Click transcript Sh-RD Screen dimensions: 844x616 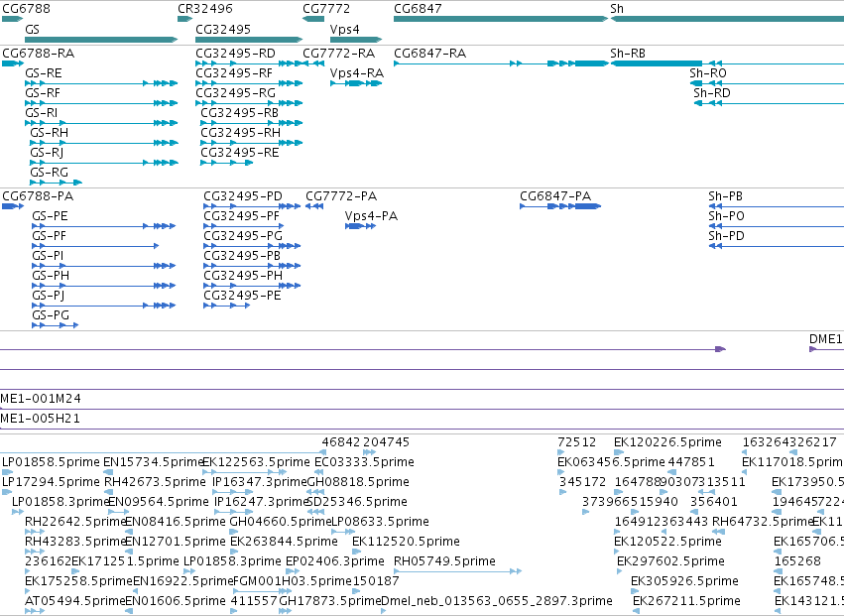tap(712, 93)
